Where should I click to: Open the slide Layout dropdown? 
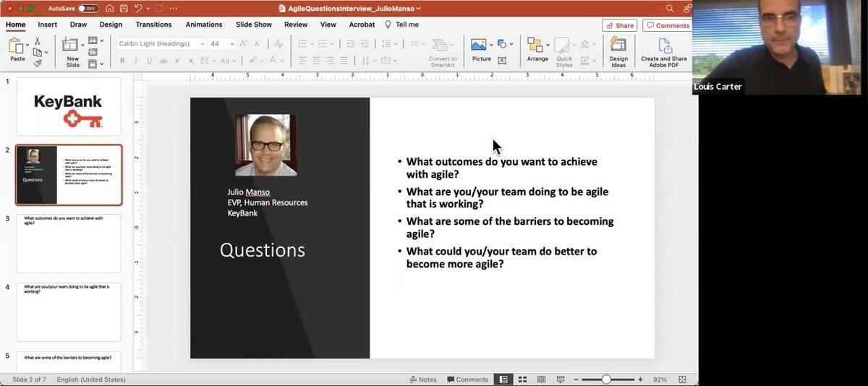click(x=95, y=41)
